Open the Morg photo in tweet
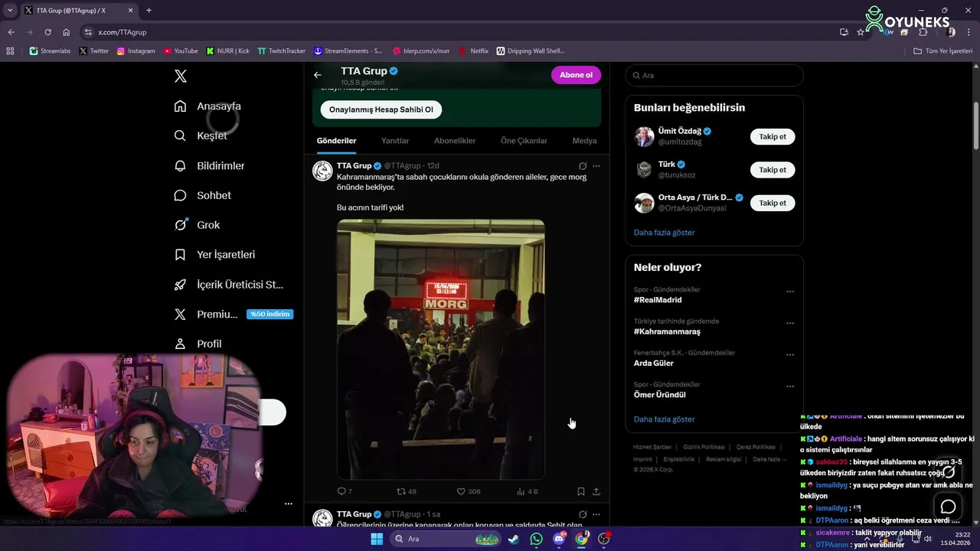The width and height of the screenshot is (980, 551). tap(441, 349)
